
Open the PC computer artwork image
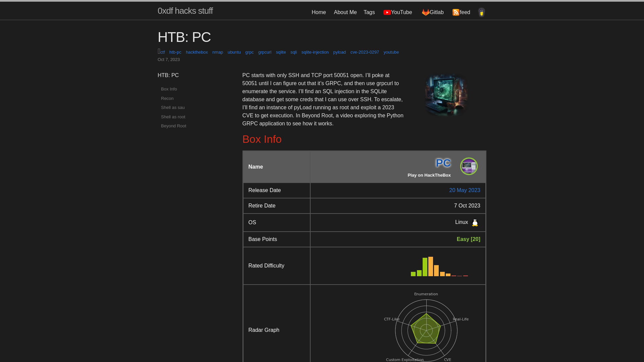(446, 95)
